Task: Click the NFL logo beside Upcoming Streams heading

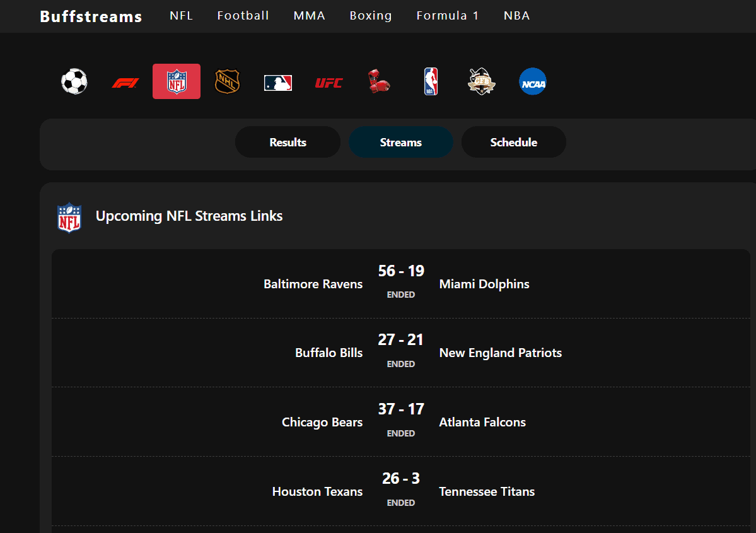Action: click(69, 218)
